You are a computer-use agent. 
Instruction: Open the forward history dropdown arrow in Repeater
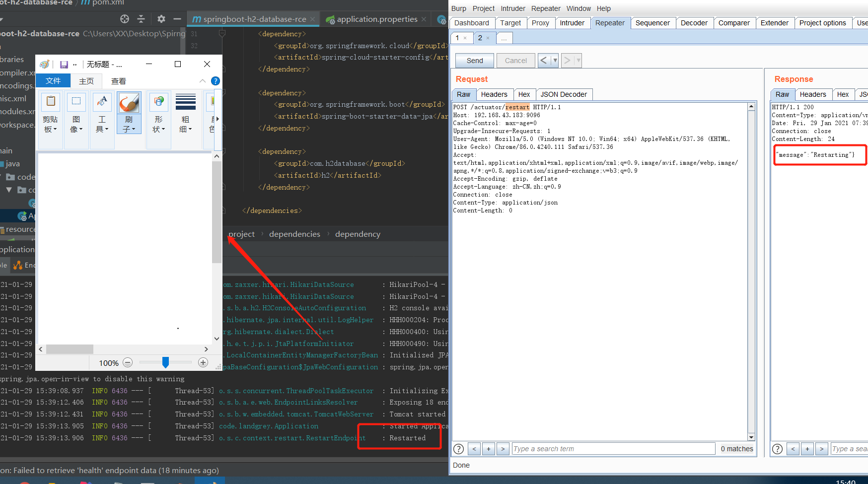point(579,61)
